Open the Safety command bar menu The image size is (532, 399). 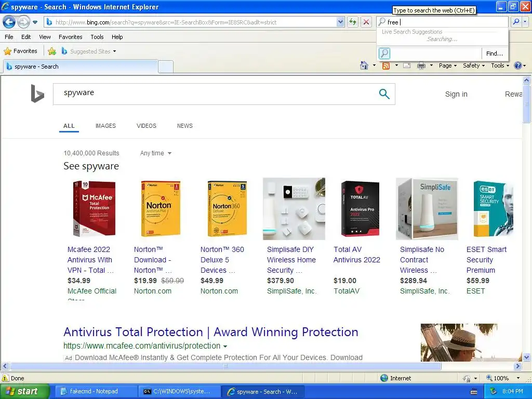tap(474, 65)
